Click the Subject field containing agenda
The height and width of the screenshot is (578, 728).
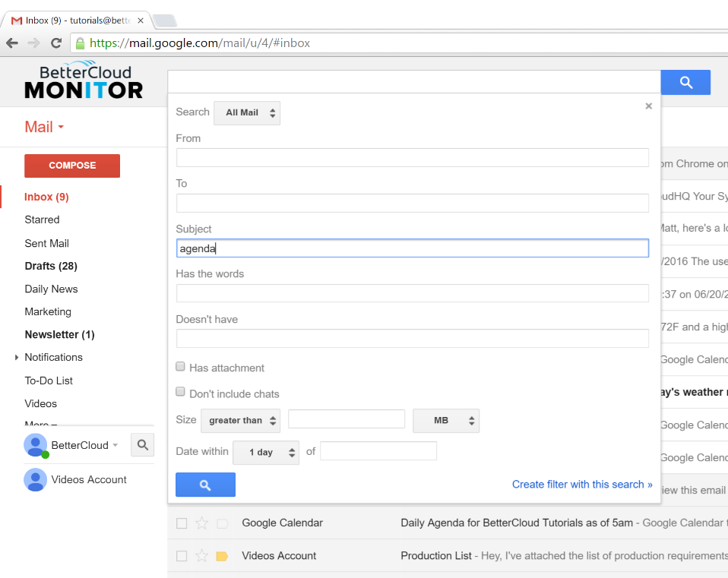(413, 248)
